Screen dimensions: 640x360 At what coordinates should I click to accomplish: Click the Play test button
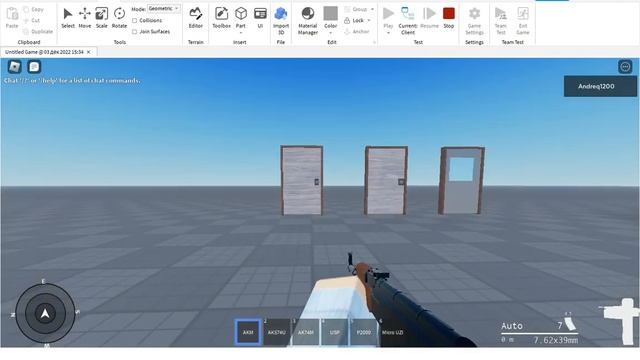point(388,15)
